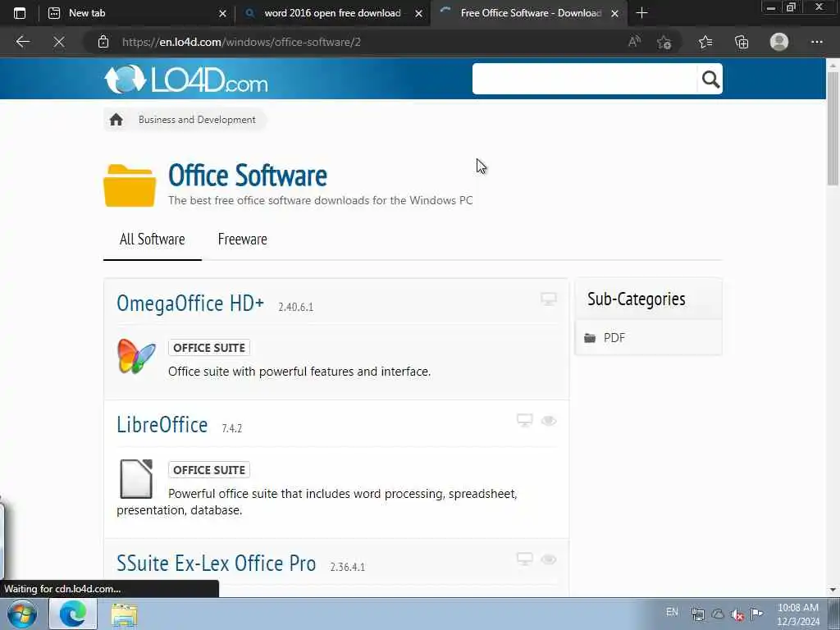Open the Action Center flag icon

(756, 614)
